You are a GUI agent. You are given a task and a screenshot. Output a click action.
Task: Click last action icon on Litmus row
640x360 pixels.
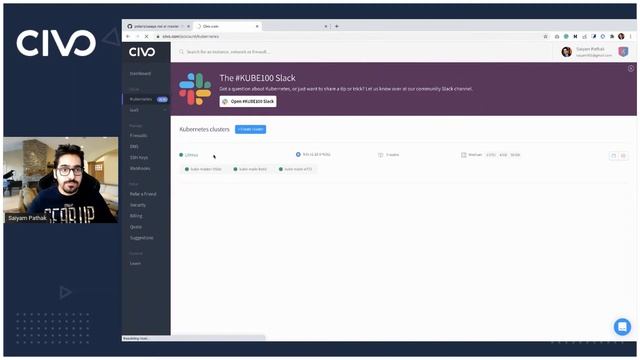(x=623, y=156)
